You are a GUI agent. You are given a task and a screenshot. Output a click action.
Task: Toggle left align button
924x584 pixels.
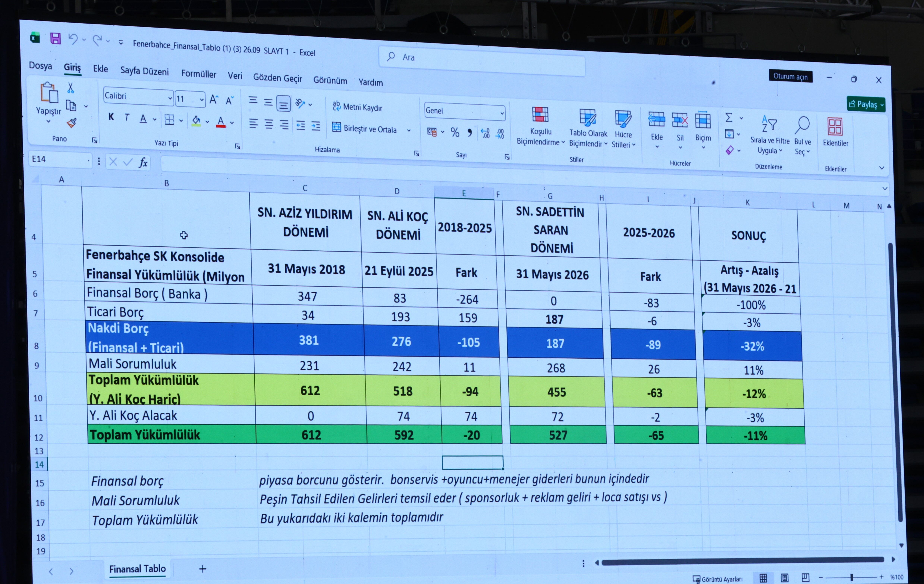click(x=254, y=124)
